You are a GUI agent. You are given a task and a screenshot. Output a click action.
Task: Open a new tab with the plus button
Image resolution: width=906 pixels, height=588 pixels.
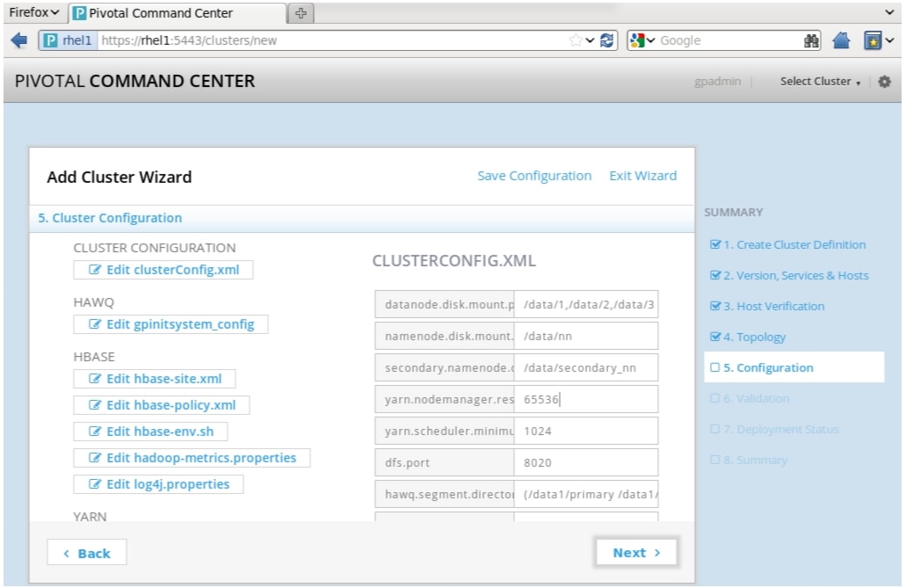(301, 13)
